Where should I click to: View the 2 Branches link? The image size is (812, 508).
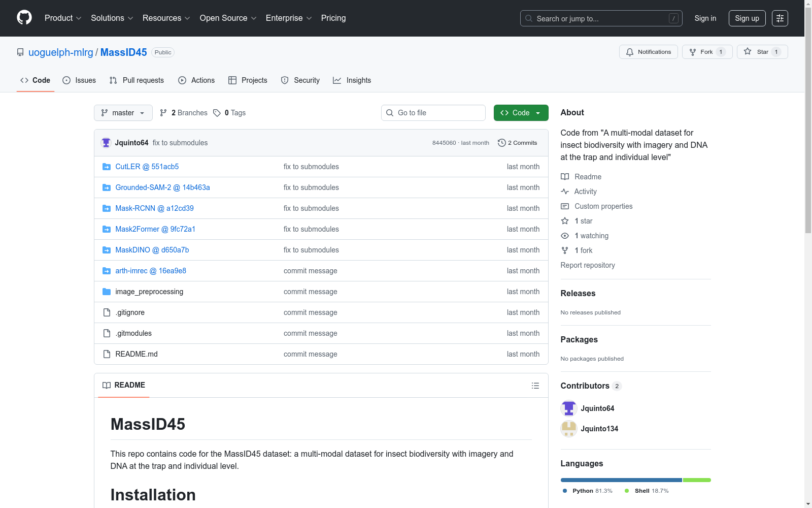pyautogui.click(x=184, y=113)
